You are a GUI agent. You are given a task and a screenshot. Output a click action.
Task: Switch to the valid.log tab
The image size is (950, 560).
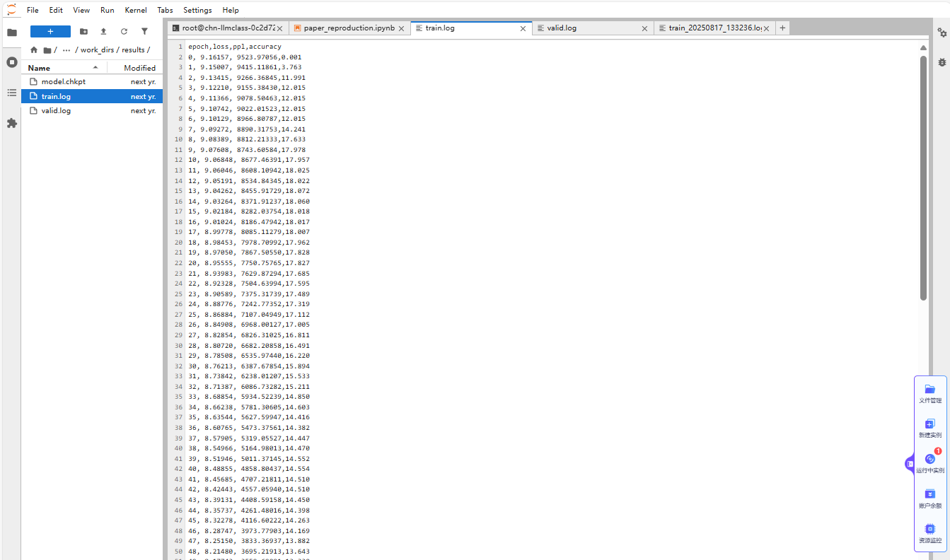tap(562, 28)
